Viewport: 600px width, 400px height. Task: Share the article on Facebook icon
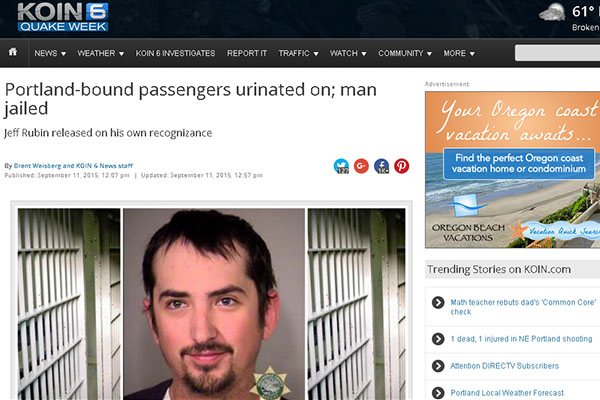click(382, 166)
